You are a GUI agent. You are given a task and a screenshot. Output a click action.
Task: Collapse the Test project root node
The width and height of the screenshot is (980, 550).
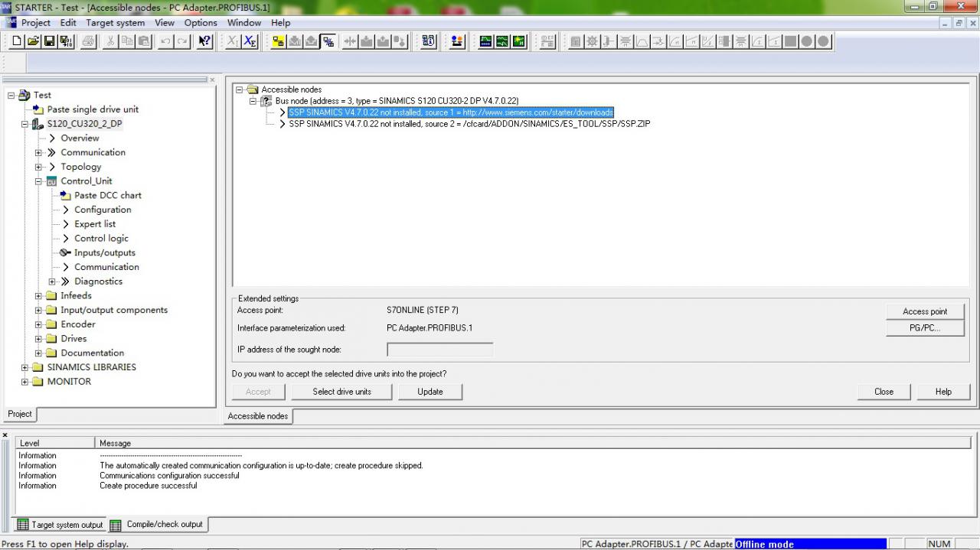pos(11,95)
